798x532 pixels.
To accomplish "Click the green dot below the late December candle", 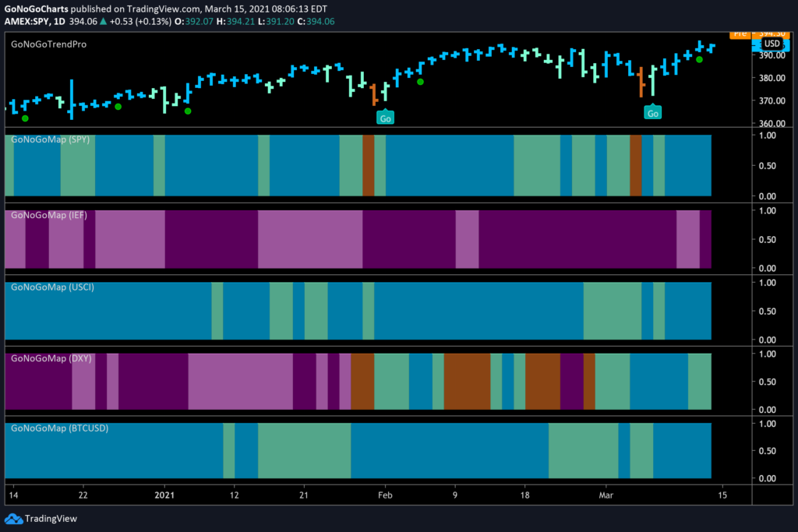I will 118,107.
